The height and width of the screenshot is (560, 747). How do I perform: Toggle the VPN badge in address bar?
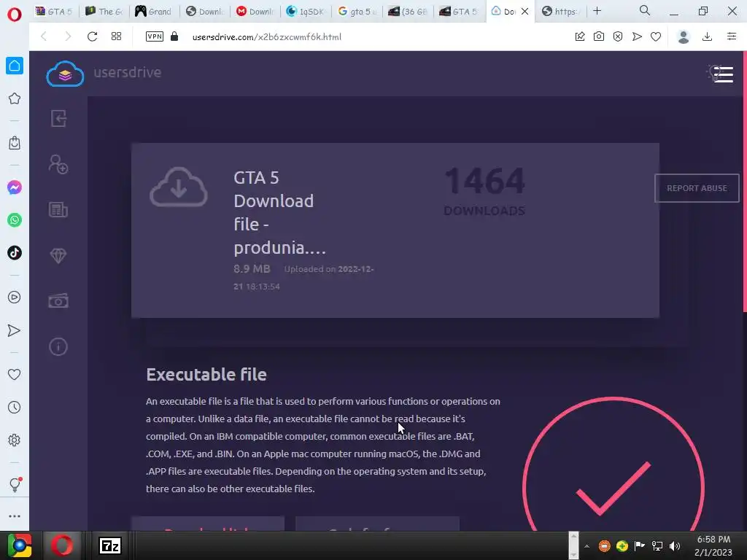coord(155,36)
